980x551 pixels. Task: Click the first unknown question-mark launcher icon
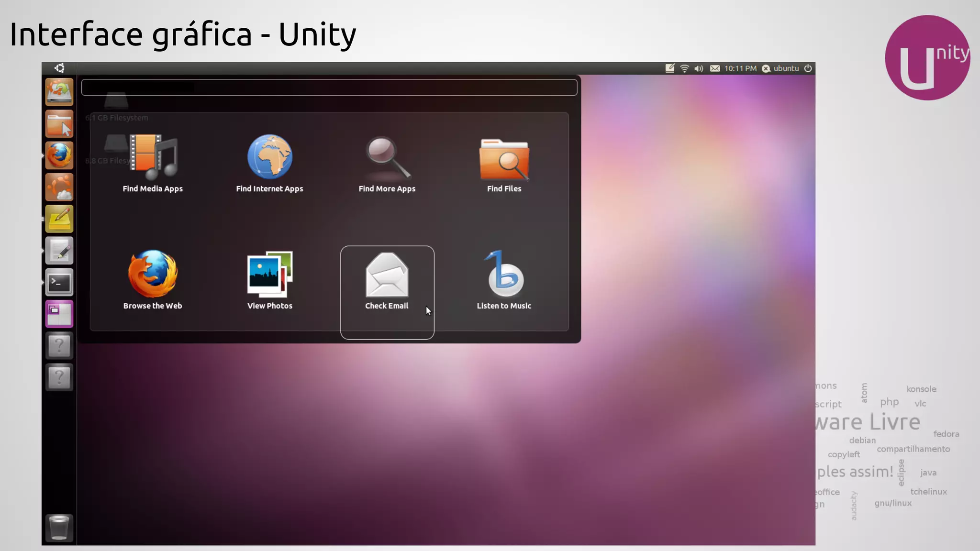pos(59,346)
